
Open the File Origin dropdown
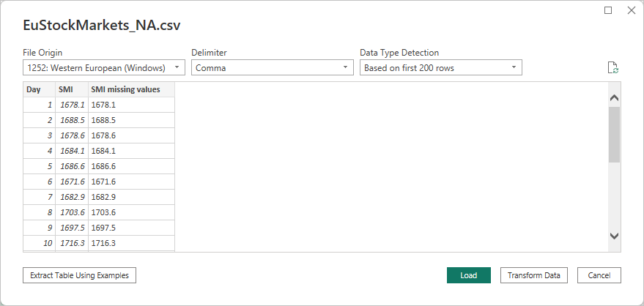coord(104,68)
